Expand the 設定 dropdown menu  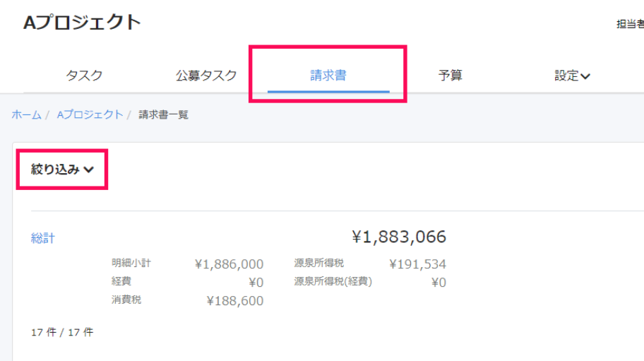pos(572,76)
